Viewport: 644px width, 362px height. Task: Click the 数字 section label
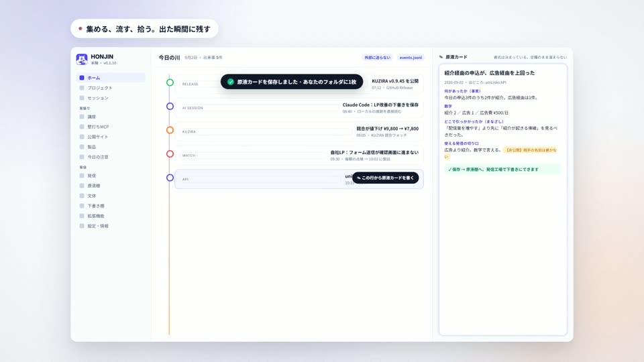448,107
